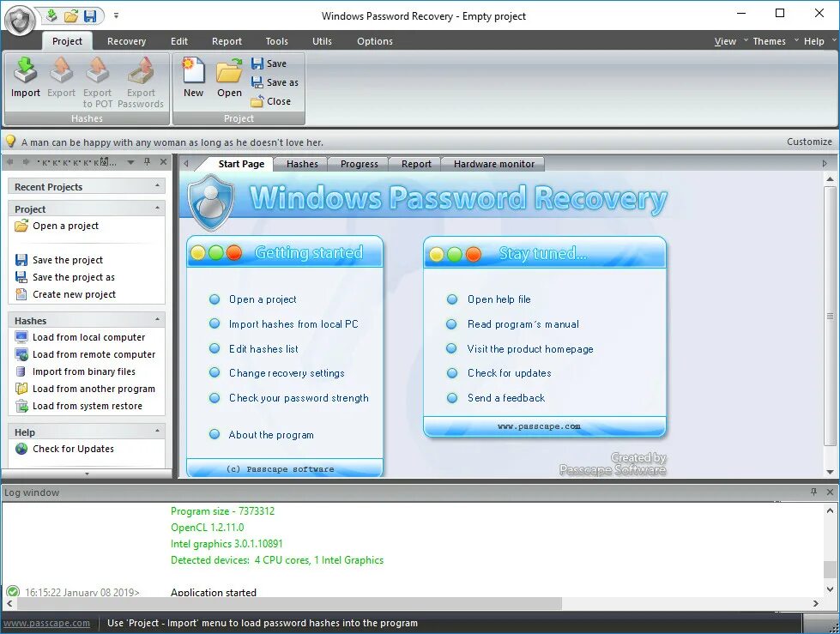This screenshot has height=634, width=840.
Task: Click the Log window scroll down arrow
Action: [x=830, y=589]
